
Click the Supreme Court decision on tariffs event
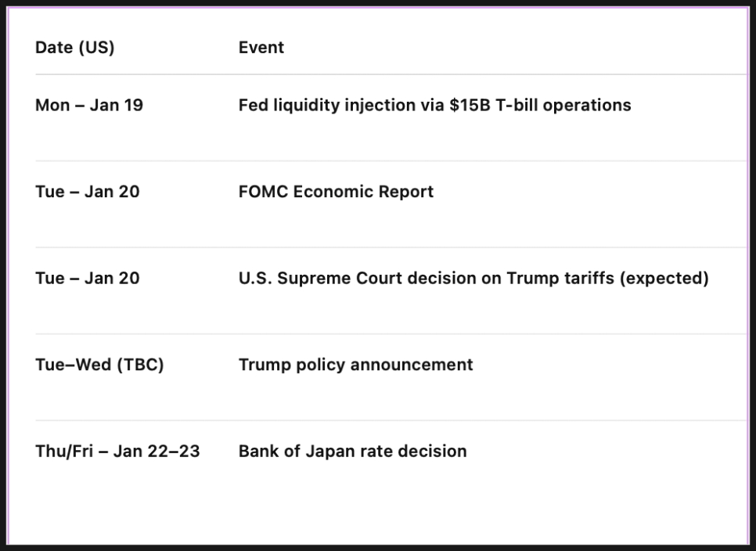coord(473,278)
